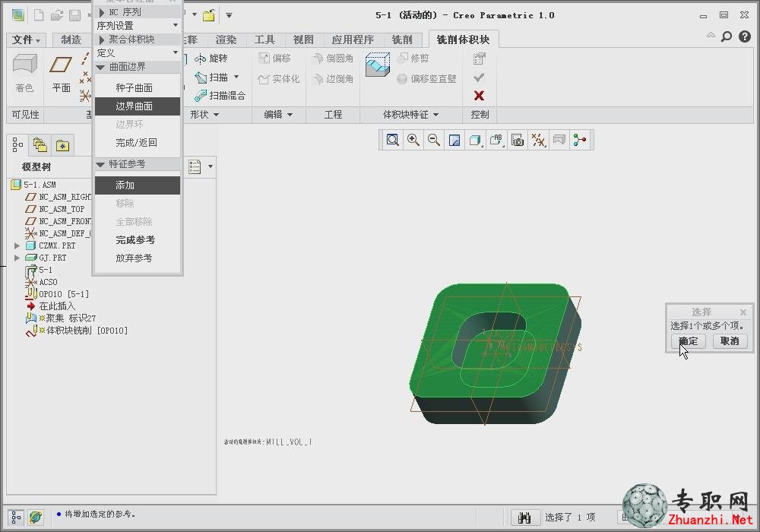Select the 旋转 revolve tool
The width and height of the screenshot is (760, 532).
pyautogui.click(x=211, y=59)
